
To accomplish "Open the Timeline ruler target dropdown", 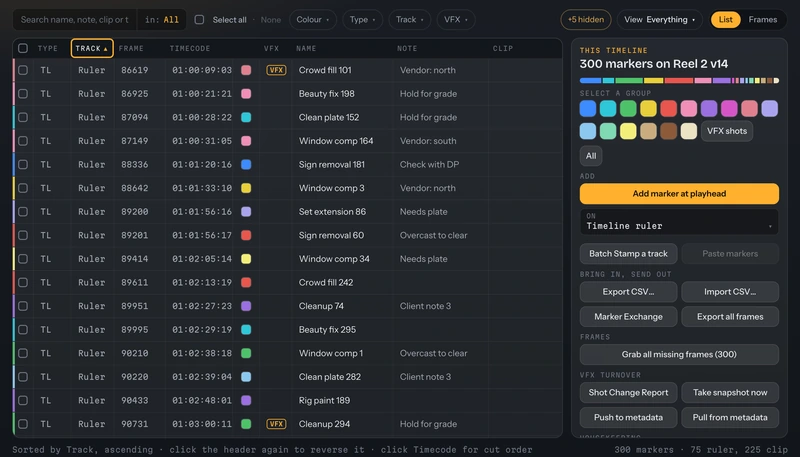I will coord(679,222).
